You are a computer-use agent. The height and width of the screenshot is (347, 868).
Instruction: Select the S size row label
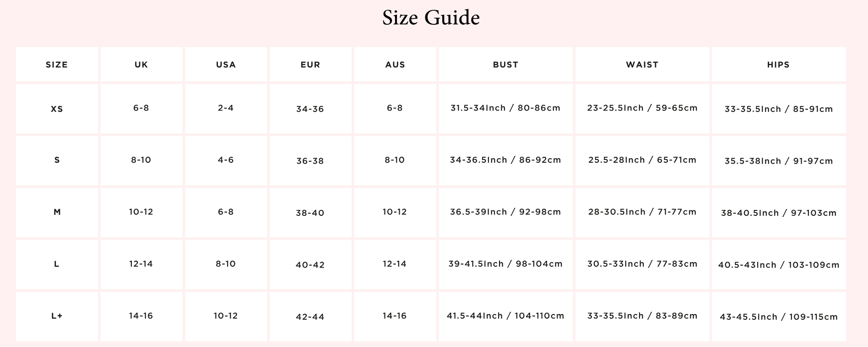pyautogui.click(x=57, y=160)
